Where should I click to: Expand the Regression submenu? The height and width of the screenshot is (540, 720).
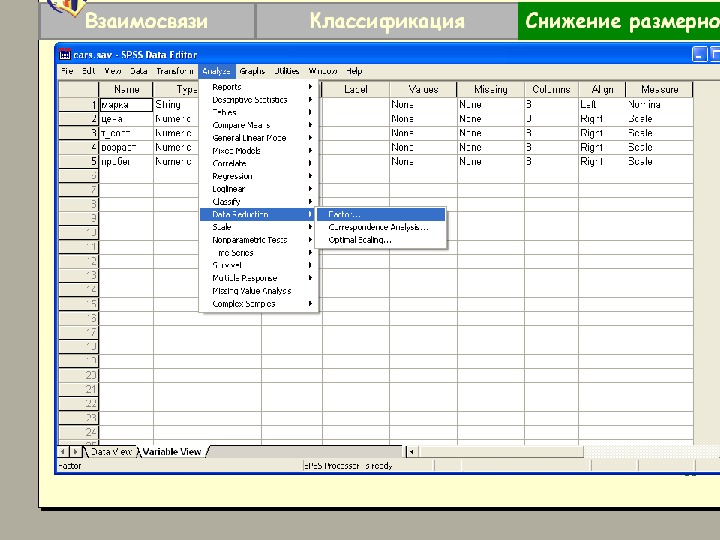259,176
